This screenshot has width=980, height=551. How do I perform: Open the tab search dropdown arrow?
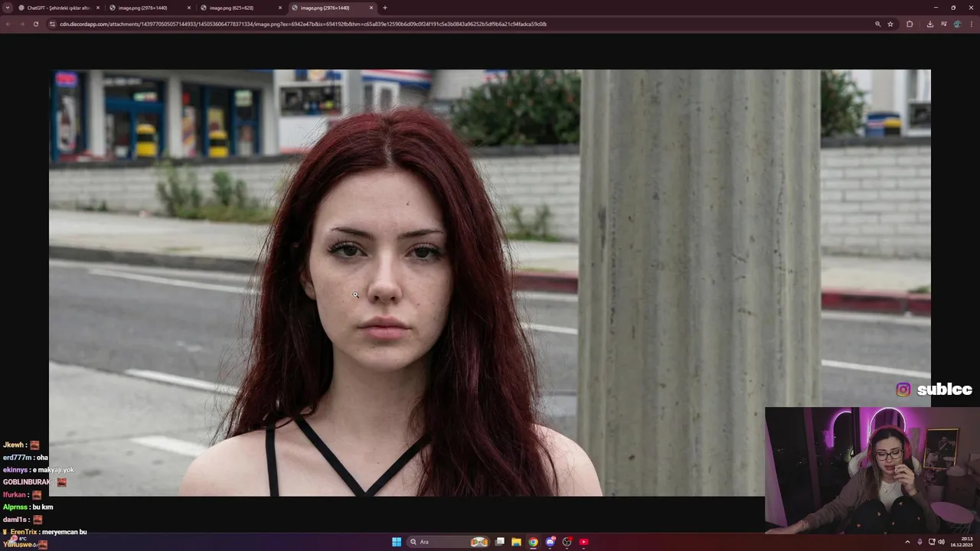[x=8, y=8]
